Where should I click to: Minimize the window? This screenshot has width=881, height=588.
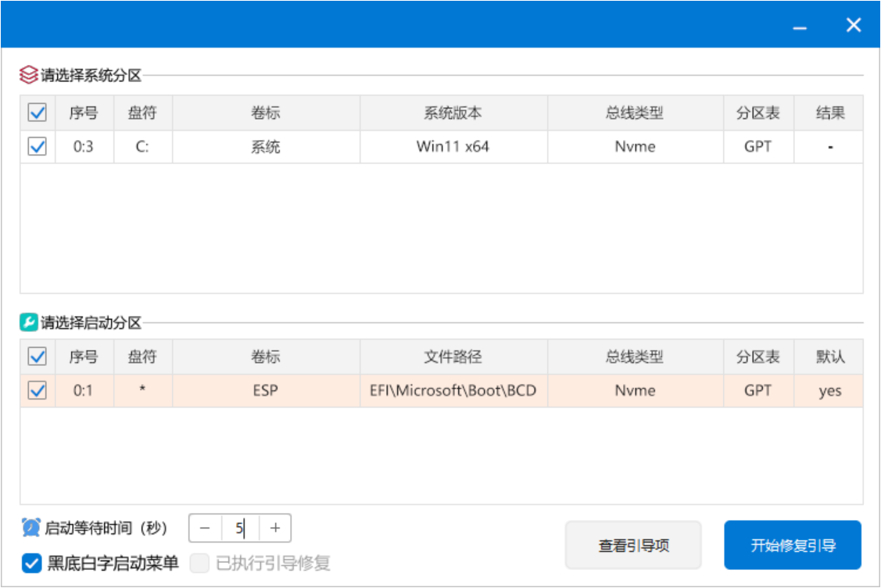coord(800,26)
